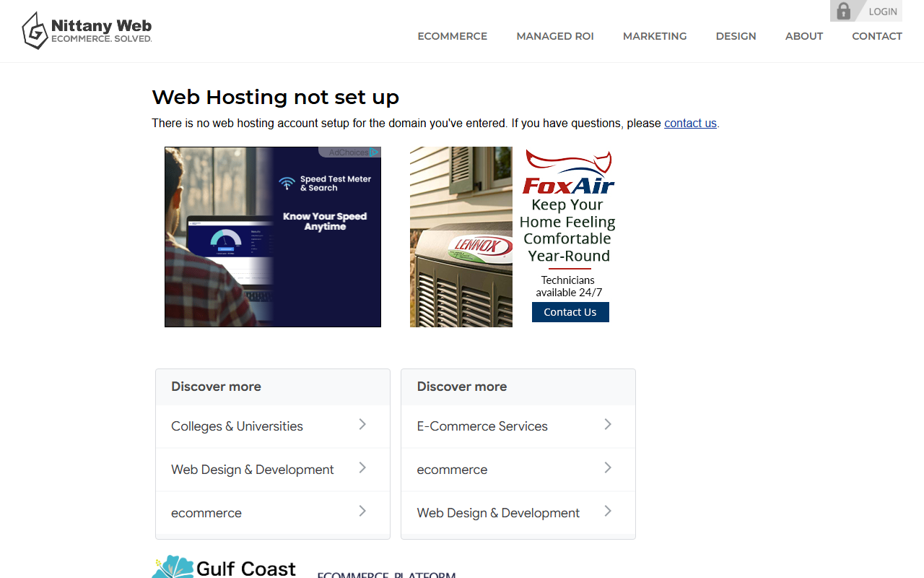Click chevron in right Web Design & Development row

(x=608, y=512)
